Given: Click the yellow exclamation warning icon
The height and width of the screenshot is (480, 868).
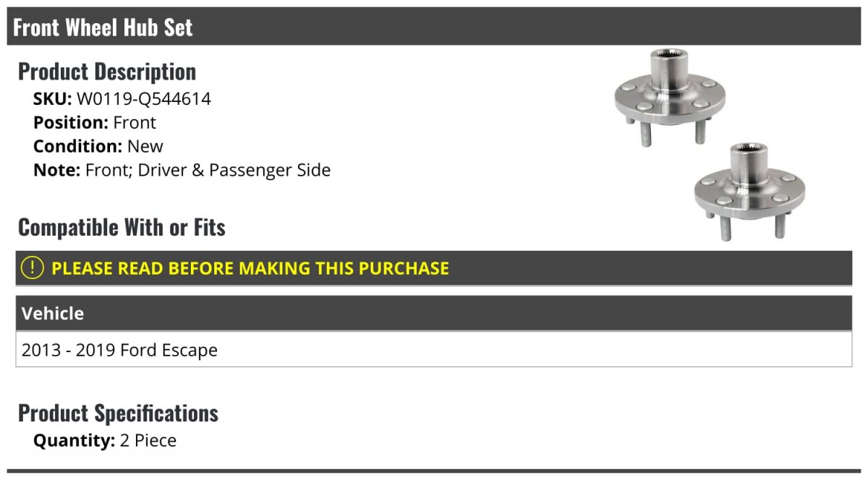Looking at the screenshot, I should point(33,267).
